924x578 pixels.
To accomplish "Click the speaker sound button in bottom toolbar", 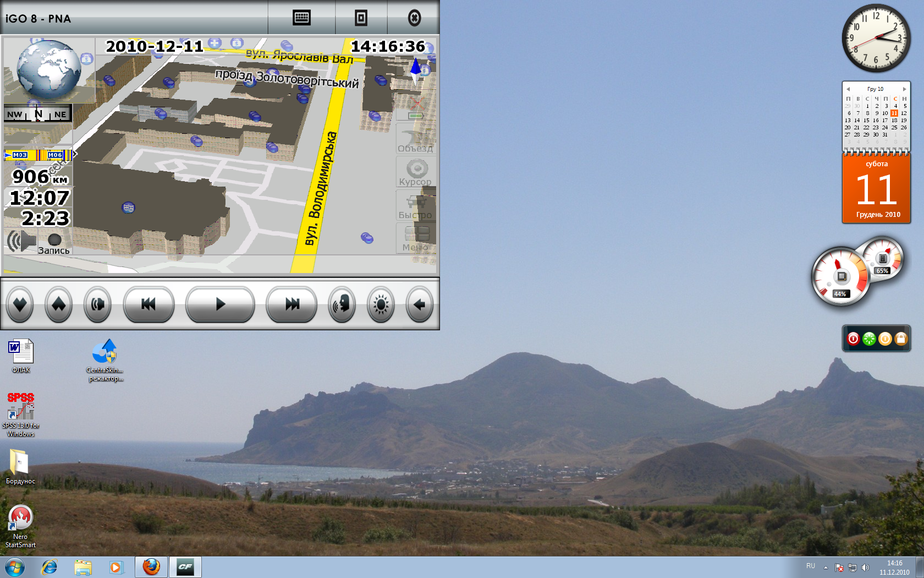I will click(x=98, y=304).
